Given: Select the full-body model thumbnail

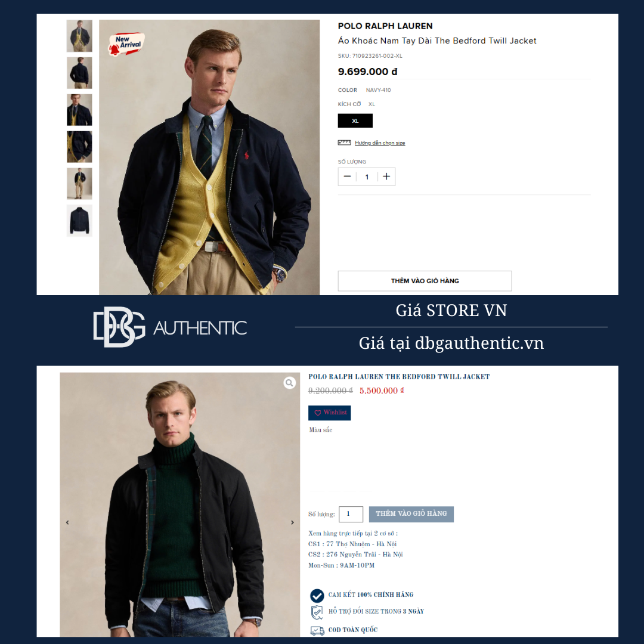Looking at the screenshot, I should pos(79,184).
